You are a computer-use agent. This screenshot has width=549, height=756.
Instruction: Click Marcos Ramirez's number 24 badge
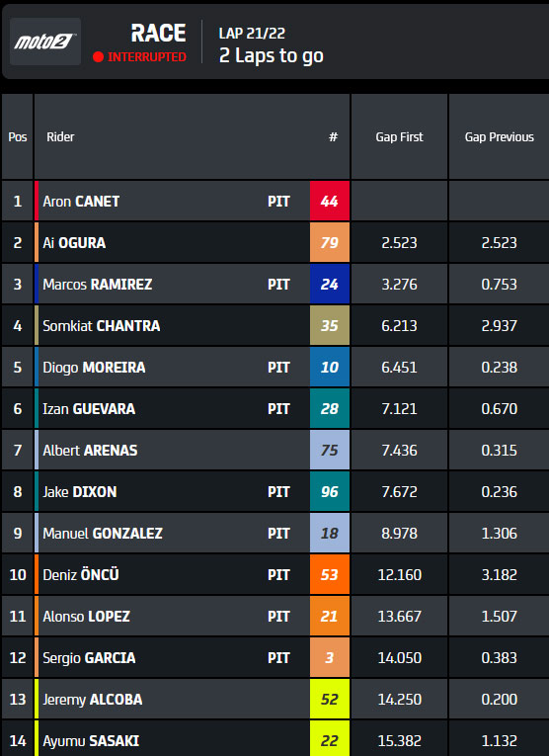(330, 284)
